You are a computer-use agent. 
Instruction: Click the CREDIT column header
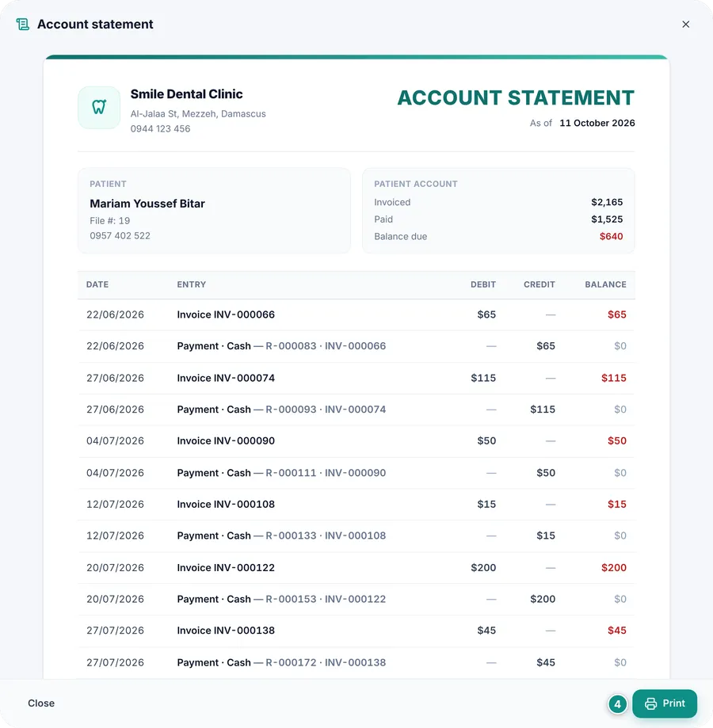(539, 284)
